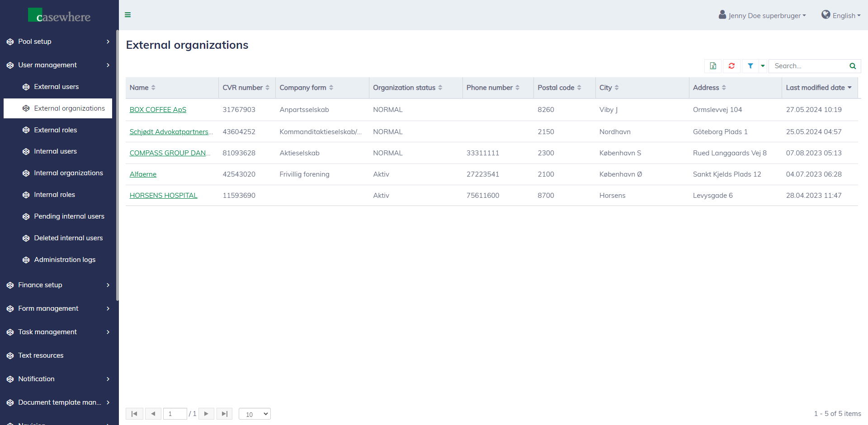Click in the Search input field

[x=808, y=66]
